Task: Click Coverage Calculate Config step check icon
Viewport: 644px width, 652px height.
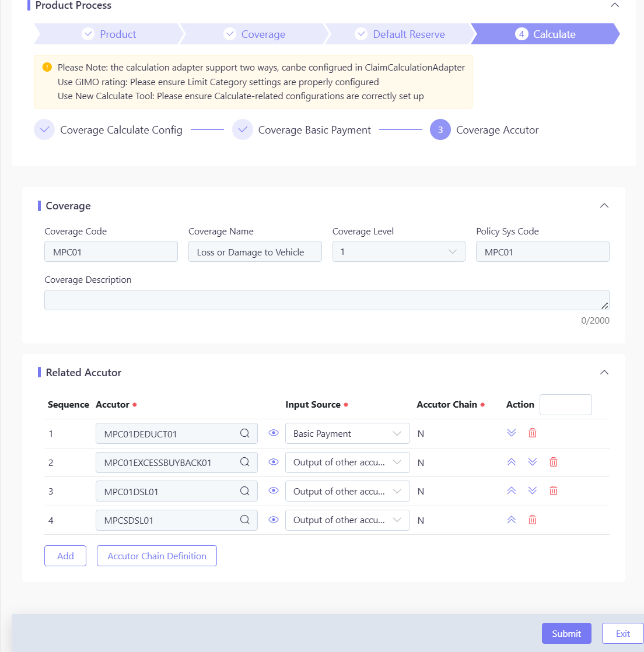Action: 44,129
